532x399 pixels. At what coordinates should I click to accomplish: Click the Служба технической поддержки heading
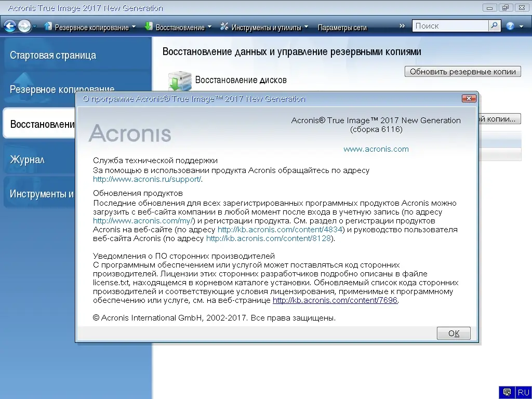point(155,161)
